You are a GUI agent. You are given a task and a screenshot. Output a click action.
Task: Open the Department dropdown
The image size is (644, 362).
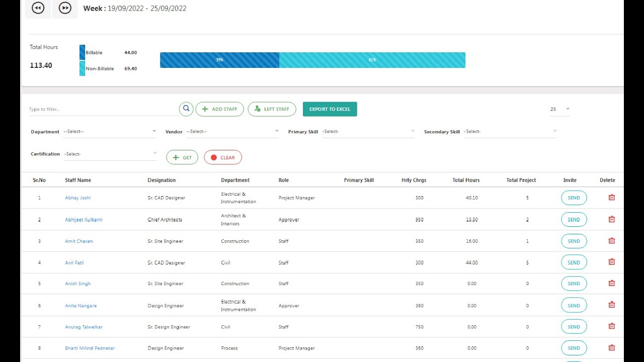110,131
